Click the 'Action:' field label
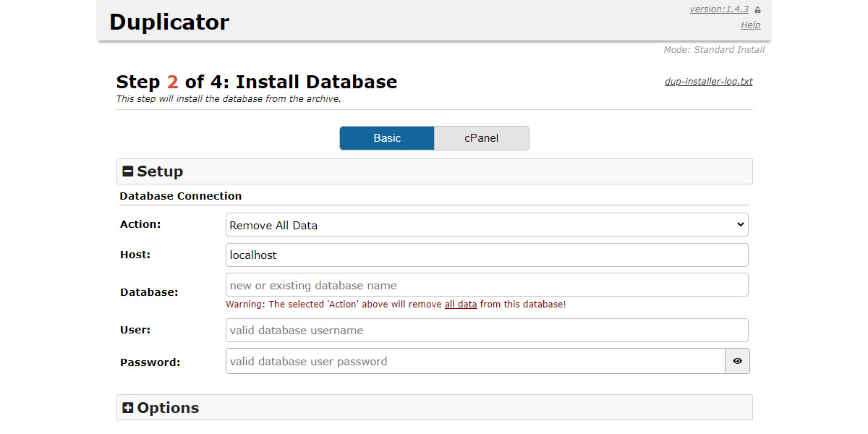Viewport: 868px width, 434px height. pos(140,224)
